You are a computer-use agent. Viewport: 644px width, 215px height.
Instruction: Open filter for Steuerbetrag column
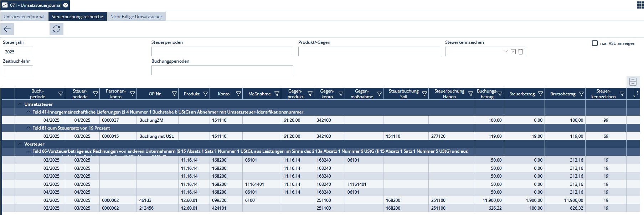point(541,94)
